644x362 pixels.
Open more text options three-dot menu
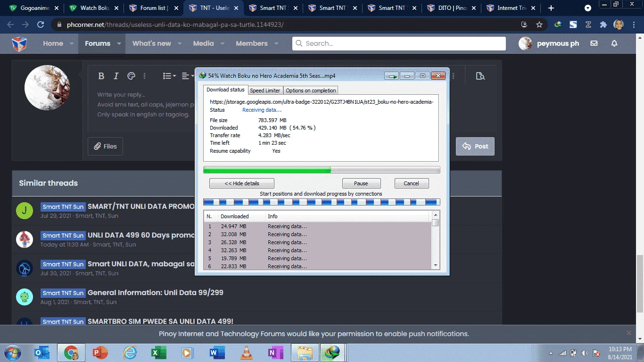point(145,76)
